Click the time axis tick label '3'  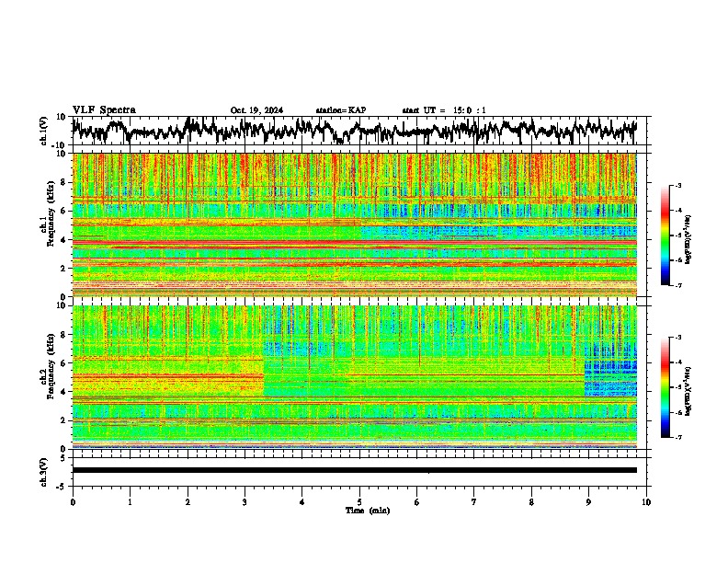point(245,502)
